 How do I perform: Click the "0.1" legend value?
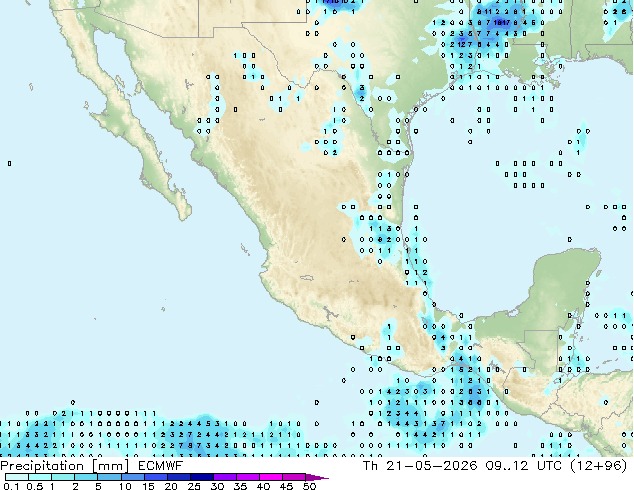[x=11, y=486]
